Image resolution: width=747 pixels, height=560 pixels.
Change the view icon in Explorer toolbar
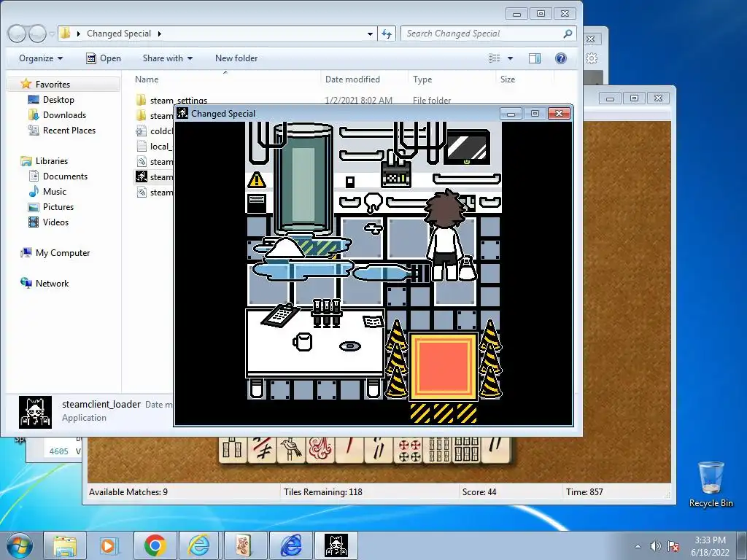pyautogui.click(x=495, y=58)
